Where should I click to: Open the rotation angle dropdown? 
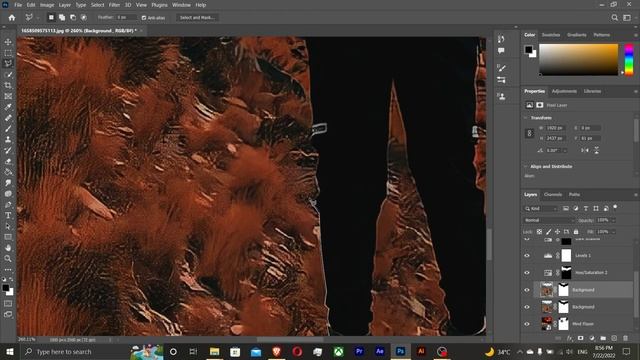coord(565,151)
